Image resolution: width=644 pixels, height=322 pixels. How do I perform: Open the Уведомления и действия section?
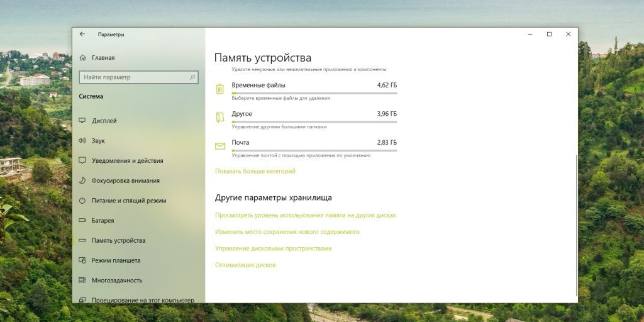coord(127,161)
